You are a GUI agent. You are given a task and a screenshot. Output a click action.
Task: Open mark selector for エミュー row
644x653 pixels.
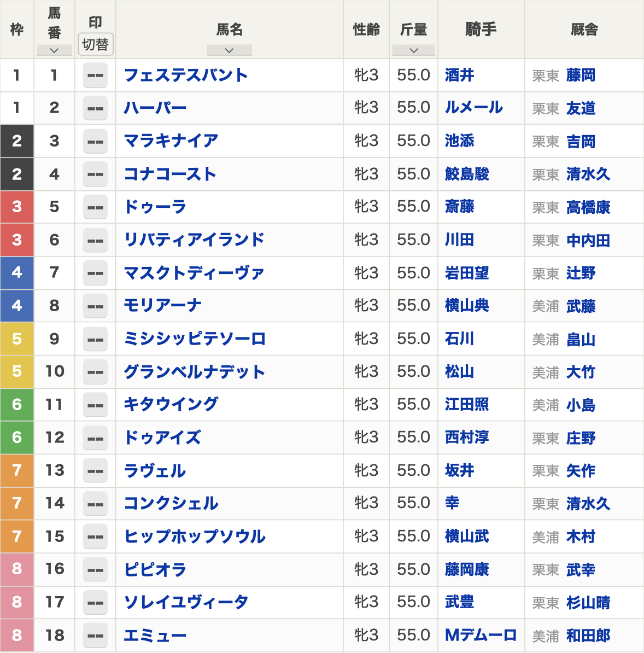95,635
